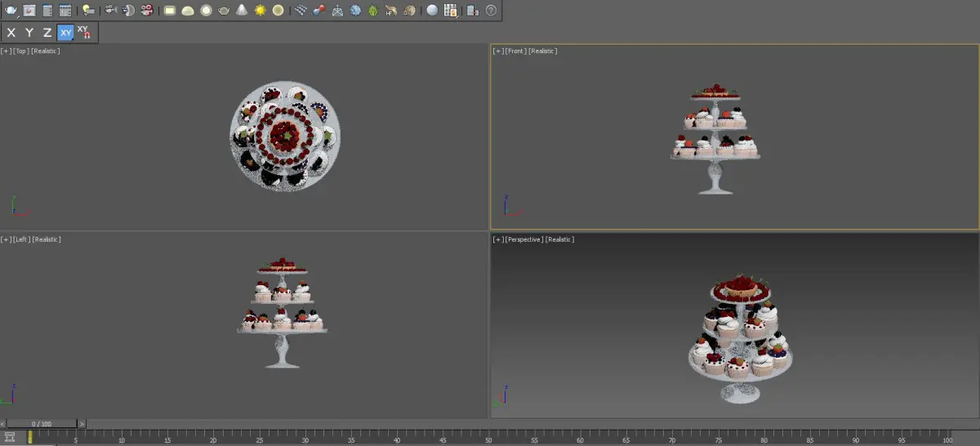
Task: Open the [Front] view label menu
Action: [x=515, y=51]
